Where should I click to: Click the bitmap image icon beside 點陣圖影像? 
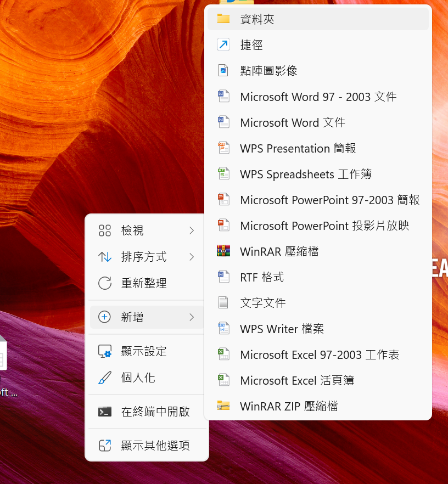pos(223,70)
